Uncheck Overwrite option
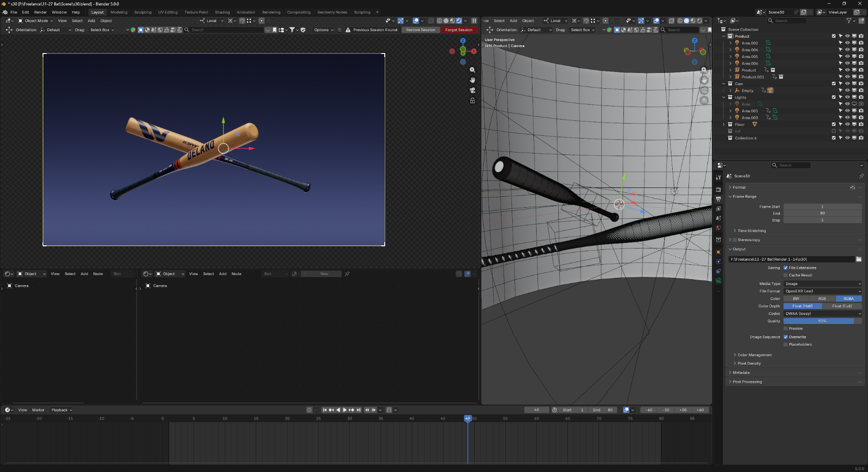Viewport: 868px width, 472px height. point(786,337)
